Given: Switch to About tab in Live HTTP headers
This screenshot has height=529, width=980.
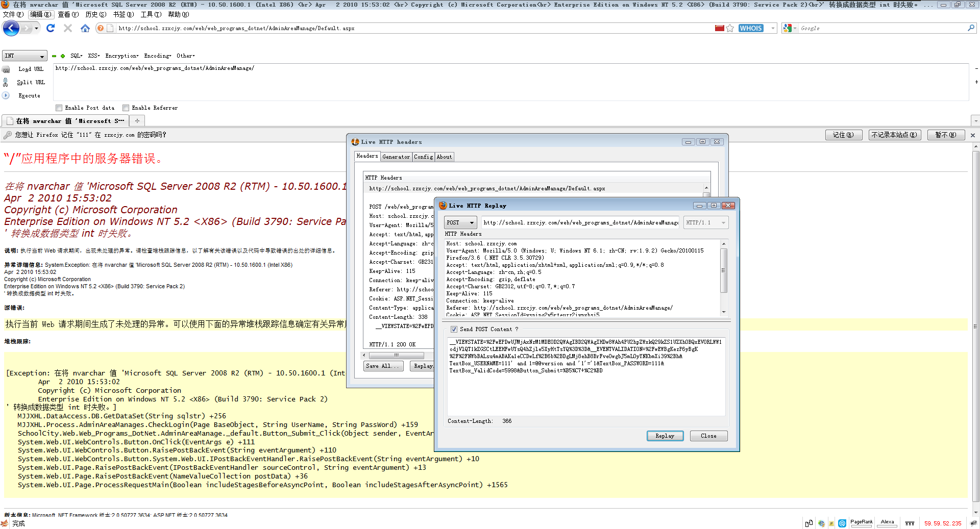Looking at the screenshot, I should tap(445, 157).
